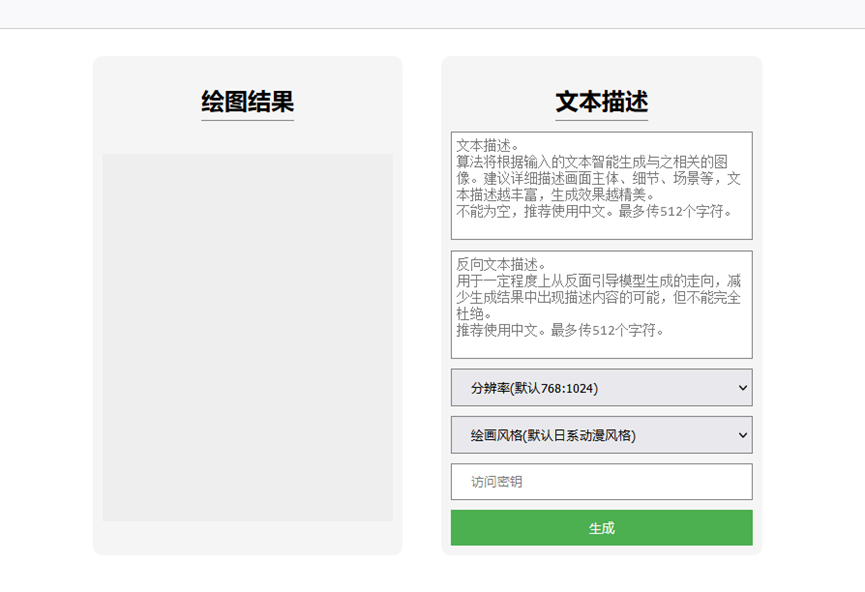Focus the 反向文本描述 negative prompt box
Image resolution: width=865 pixels, height=592 pixels.
pos(601,305)
